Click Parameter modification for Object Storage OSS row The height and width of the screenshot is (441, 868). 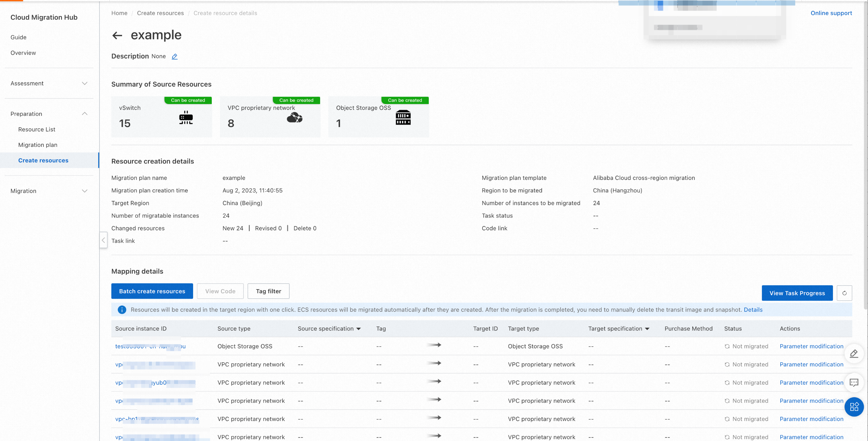tap(811, 346)
